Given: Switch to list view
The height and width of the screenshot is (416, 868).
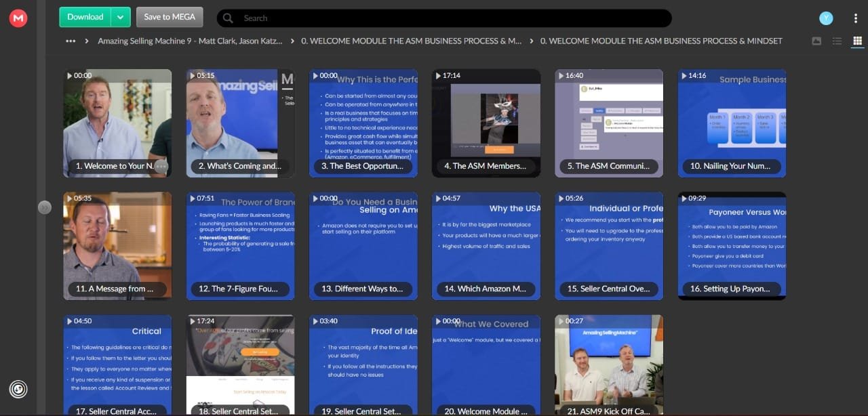Looking at the screenshot, I should point(837,41).
